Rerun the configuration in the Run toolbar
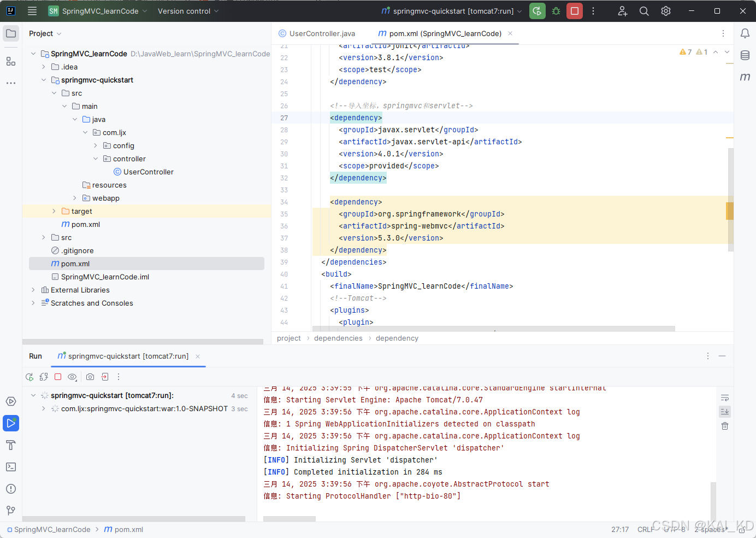This screenshot has width=756, height=538. coord(29,377)
